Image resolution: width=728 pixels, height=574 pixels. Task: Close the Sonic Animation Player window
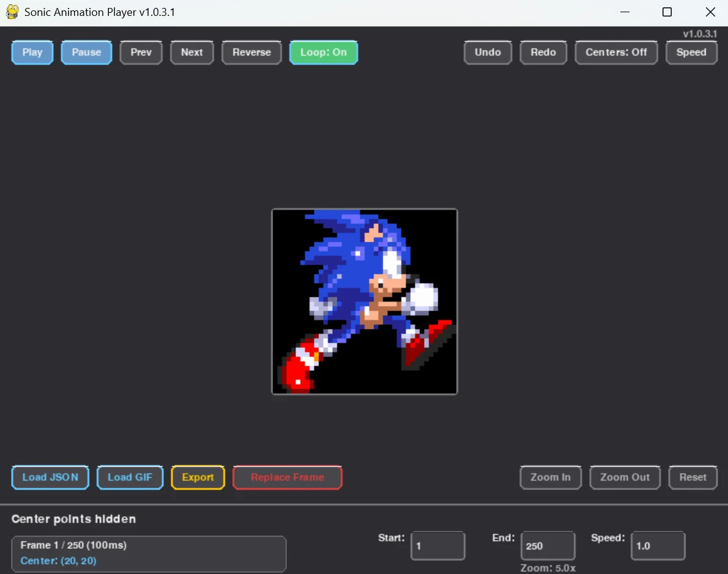point(710,12)
